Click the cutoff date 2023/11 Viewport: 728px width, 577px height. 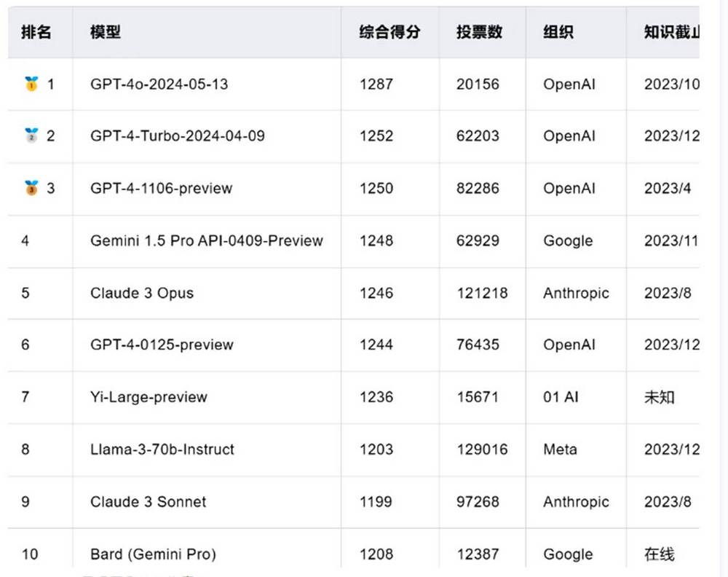(671, 240)
